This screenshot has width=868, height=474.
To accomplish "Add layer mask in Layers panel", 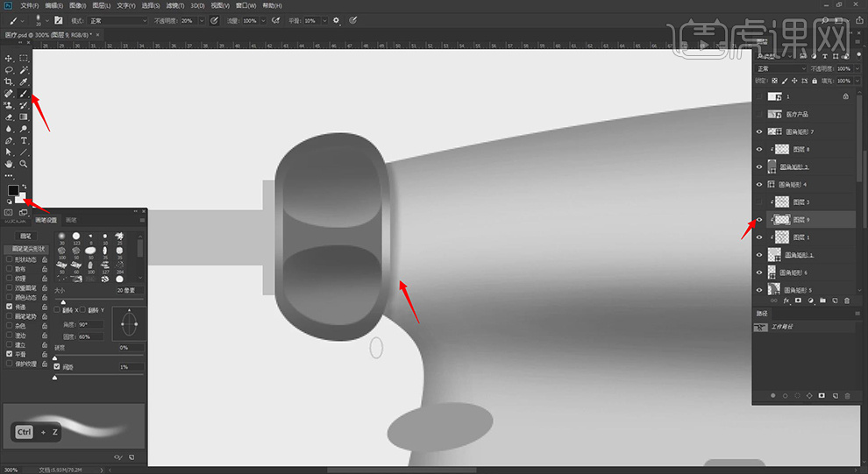I will [798, 301].
